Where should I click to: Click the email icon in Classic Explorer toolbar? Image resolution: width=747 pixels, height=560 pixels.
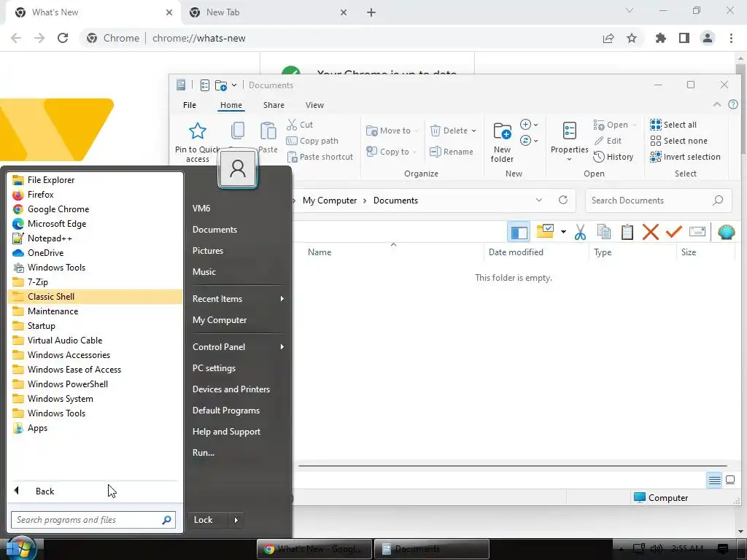coord(697,232)
